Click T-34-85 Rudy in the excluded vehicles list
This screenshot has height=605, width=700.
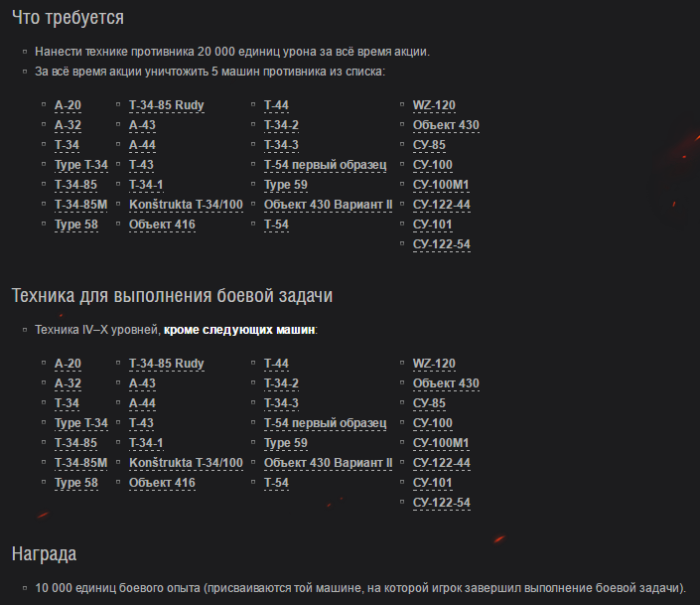pos(167,364)
